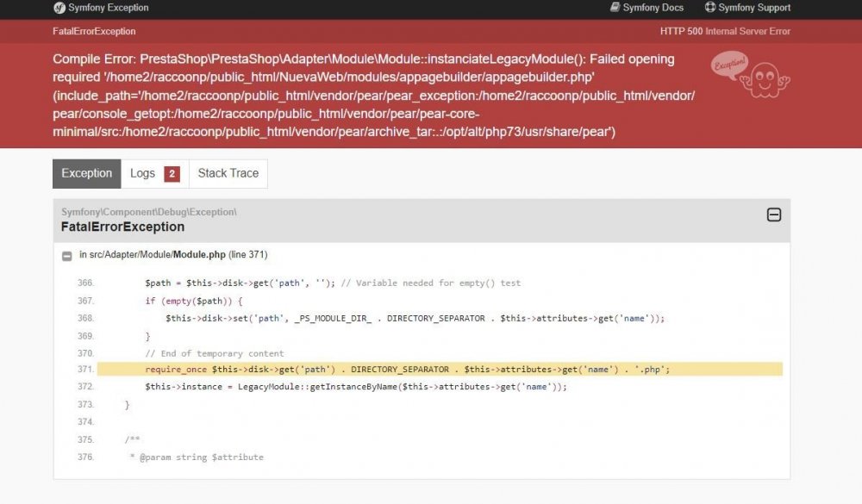Screen dimensions: 862x504
Task: Switch to the Logs tab
Action: click(x=154, y=174)
